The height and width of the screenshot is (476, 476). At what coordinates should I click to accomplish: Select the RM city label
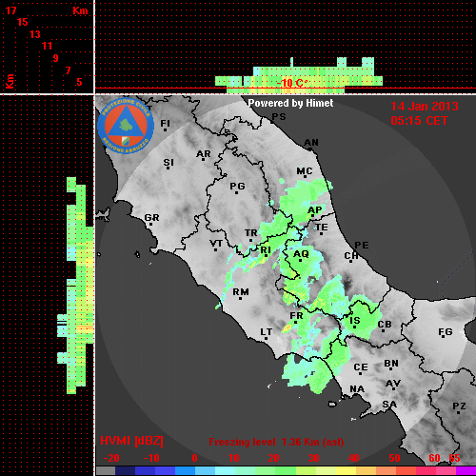[241, 292]
